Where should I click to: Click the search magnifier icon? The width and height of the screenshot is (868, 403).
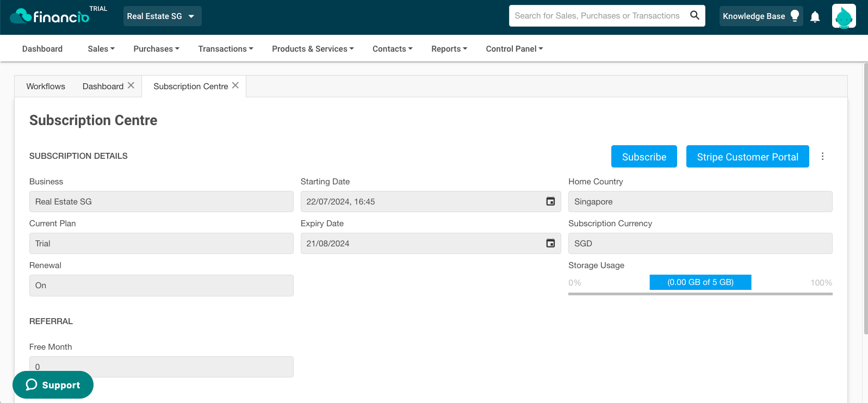695,15
